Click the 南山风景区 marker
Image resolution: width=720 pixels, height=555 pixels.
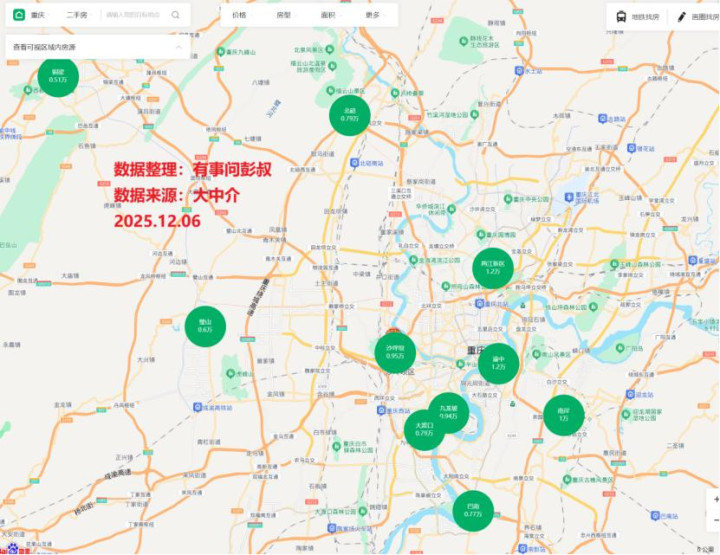click(536, 354)
